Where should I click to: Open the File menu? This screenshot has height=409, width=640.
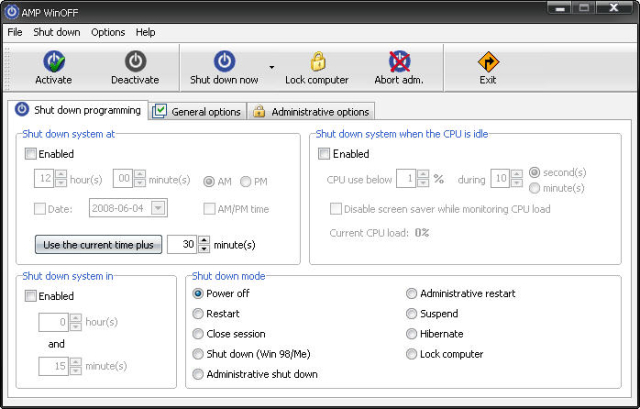pos(15,32)
